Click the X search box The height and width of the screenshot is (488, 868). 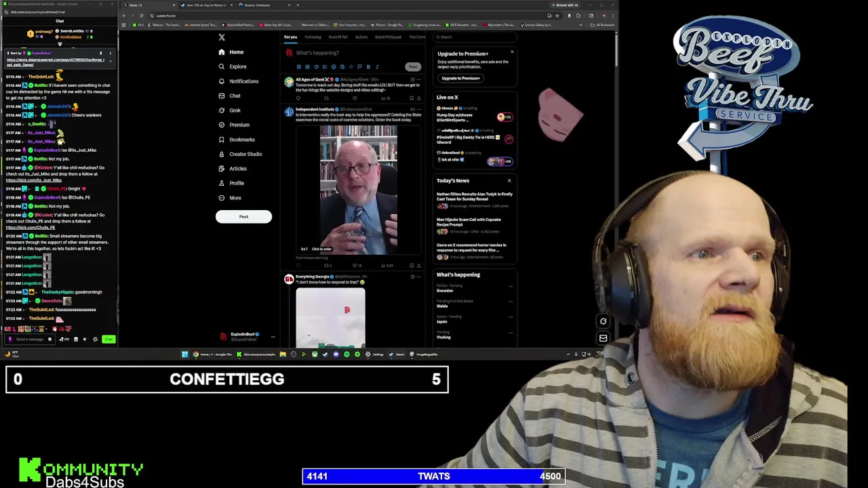(x=475, y=37)
